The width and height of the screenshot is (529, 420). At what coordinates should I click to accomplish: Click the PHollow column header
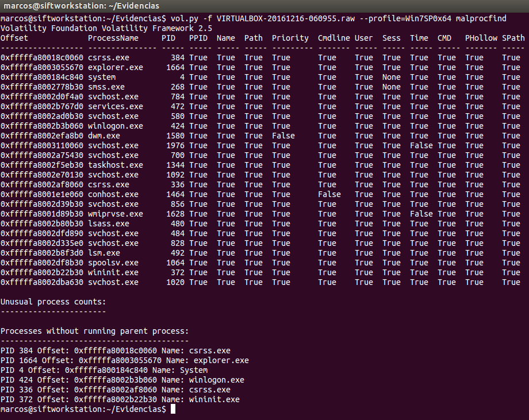pyautogui.click(x=478, y=38)
